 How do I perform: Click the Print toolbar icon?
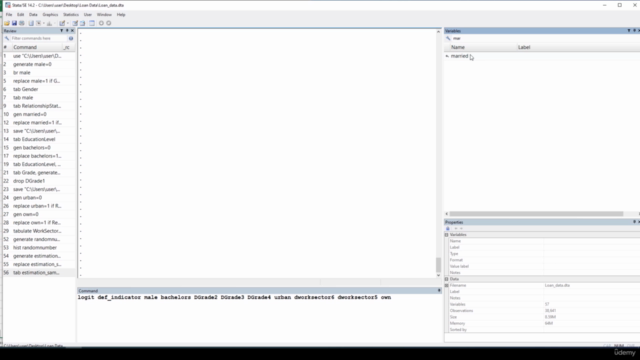click(22, 23)
